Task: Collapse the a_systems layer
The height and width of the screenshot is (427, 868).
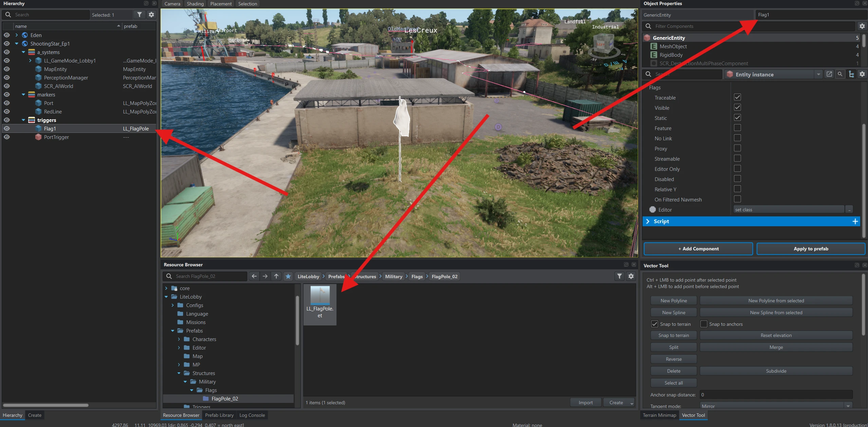Action: click(23, 52)
